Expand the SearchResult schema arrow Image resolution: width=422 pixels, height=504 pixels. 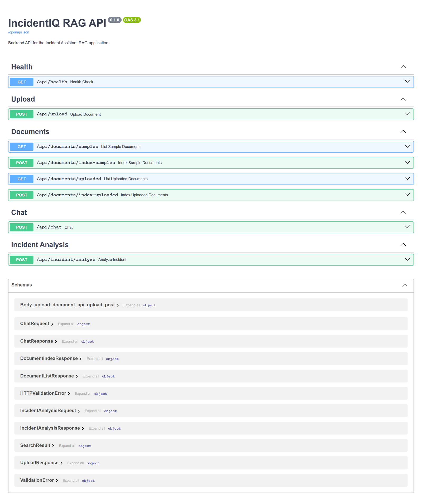click(53, 446)
